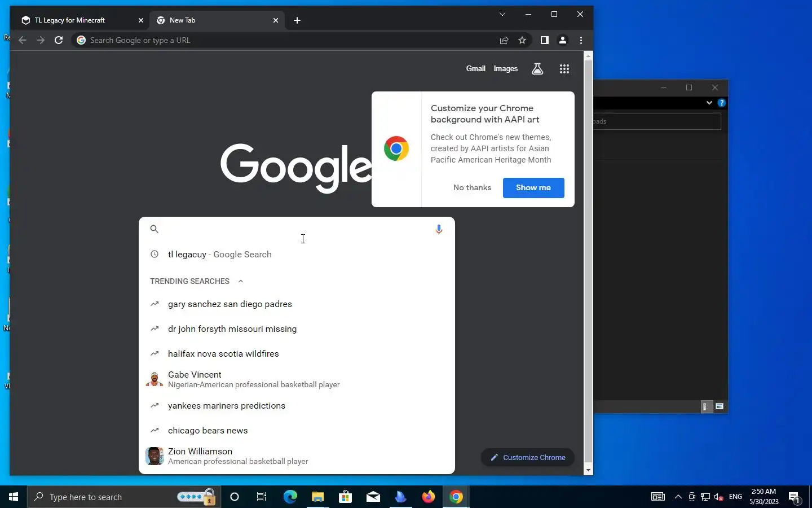The height and width of the screenshot is (508, 812).
Task: Click the page scrollbar down arrow
Action: (589, 470)
